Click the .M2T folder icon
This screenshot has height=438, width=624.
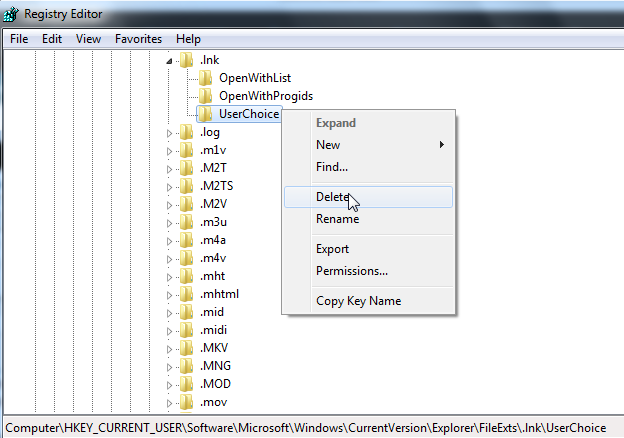pos(186,168)
